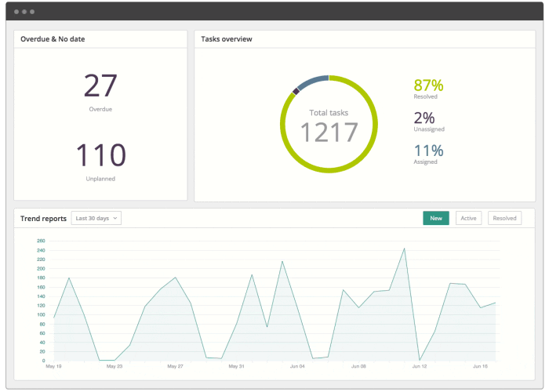549x392 pixels.
Task: Show Resolved tasks in the trend report
Action: click(504, 218)
